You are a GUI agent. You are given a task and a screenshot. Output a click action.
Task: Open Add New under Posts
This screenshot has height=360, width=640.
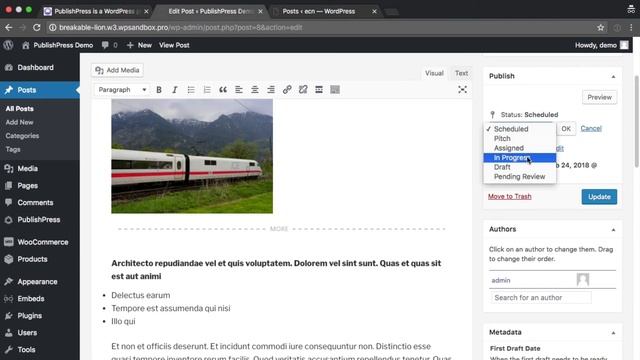pyautogui.click(x=20, y=122)
